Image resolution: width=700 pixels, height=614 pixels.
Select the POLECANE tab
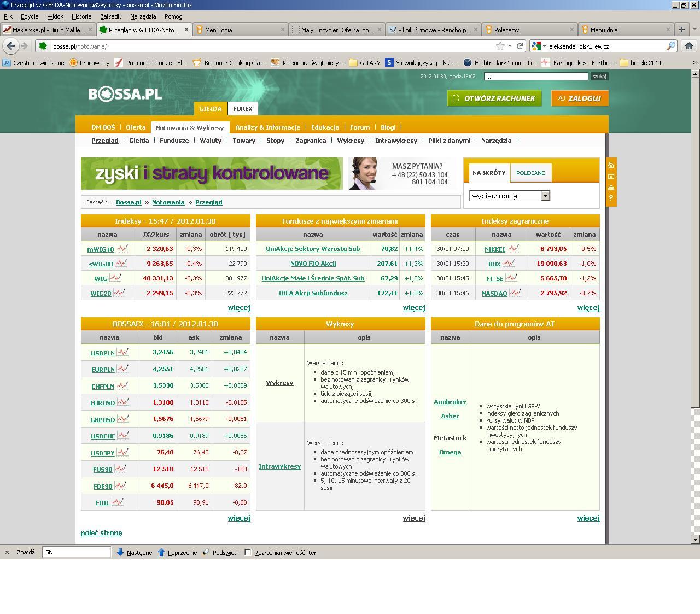coord(530,173)
